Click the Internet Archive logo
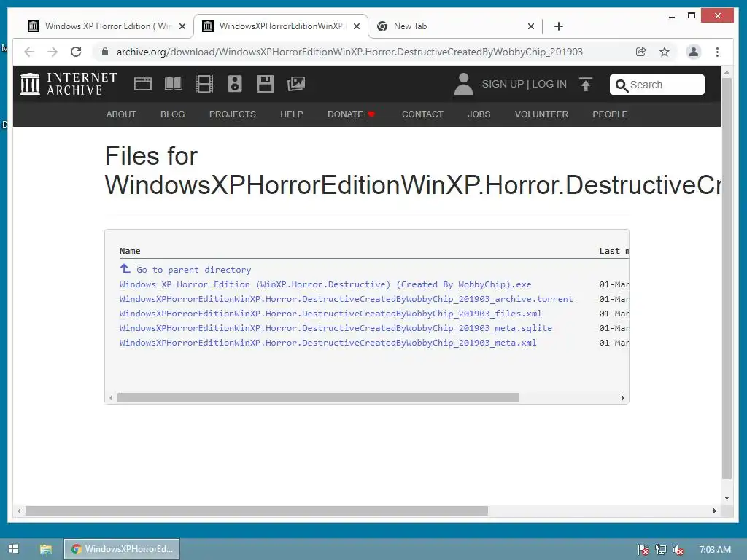This screenshot has height=560, width=747. (x=69, y=84)
